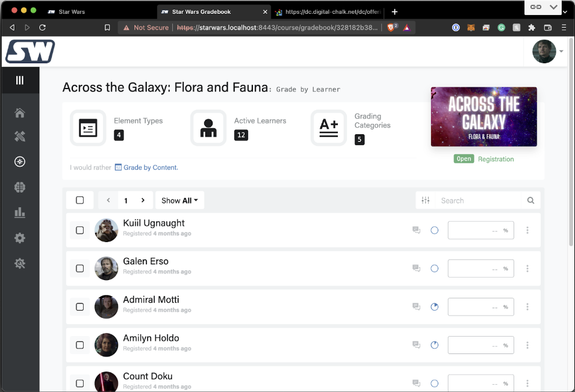Check the Amilyn Holdo row checkbox
Screen dimensions: 575x392
79,345
